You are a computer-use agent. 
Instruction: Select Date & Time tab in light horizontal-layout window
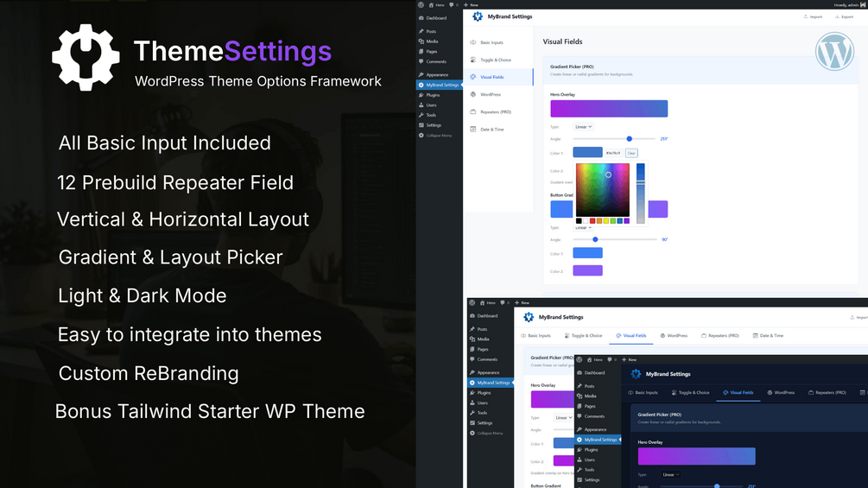pos(768,335)
